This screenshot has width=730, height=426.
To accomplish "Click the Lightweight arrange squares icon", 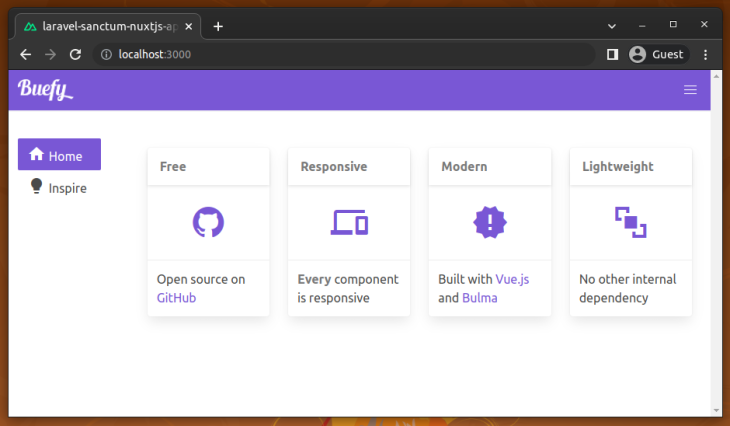I will pyautogui.click(x=630, y=222).
